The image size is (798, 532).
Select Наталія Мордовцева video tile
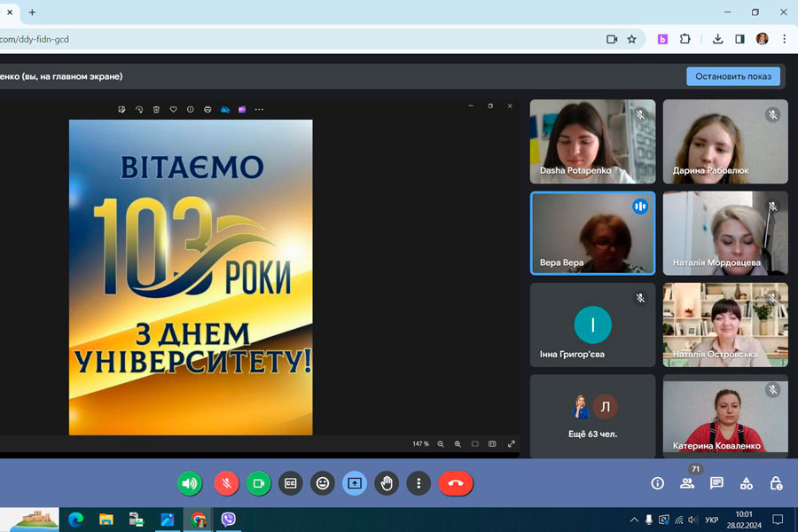pyautogui.click(x=725, y=233)
